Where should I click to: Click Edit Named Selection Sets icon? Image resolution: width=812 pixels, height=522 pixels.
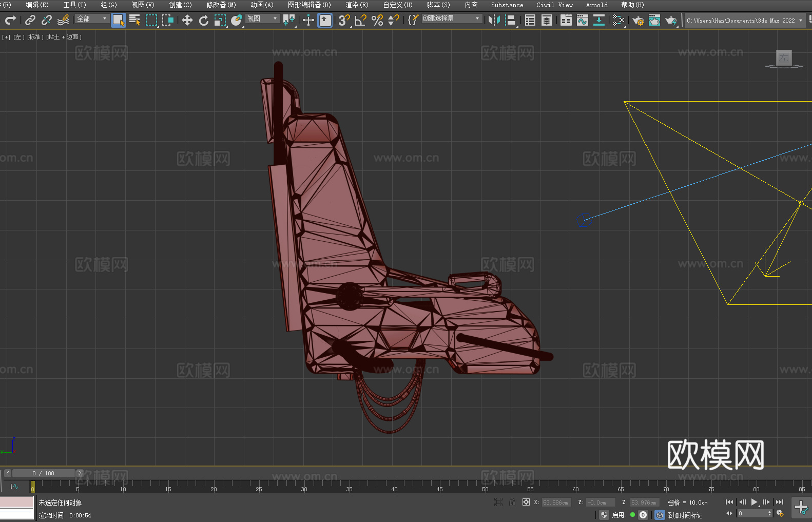[413, 20]
